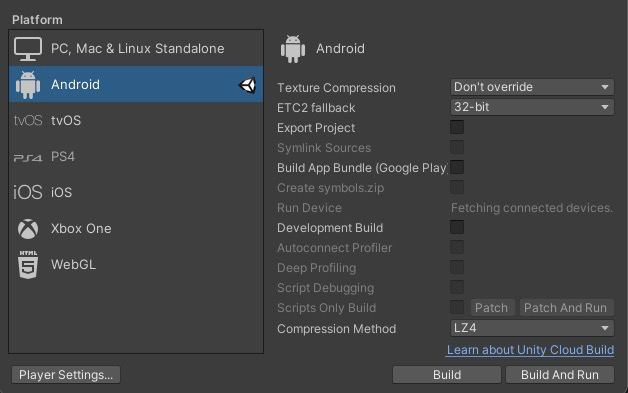This screenshot has height=393, width=628.
Task: Pick the Xbox One logo icon
Action: click(28, 229)
